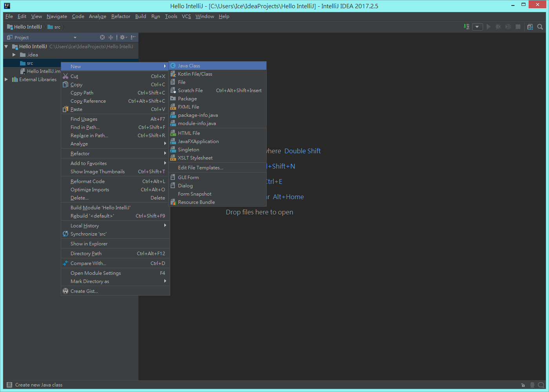Click Open Module Settings menu item
549x392 pixels.
115,273
